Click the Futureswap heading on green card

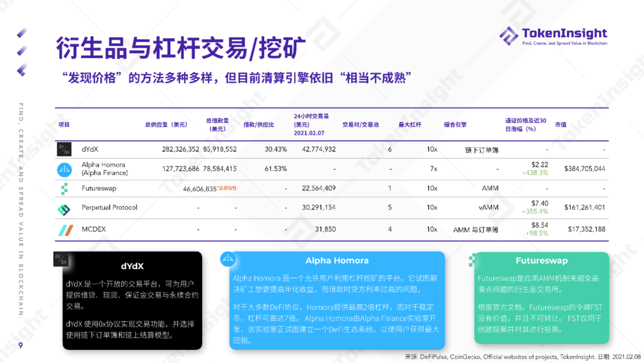tap(541, 261)
